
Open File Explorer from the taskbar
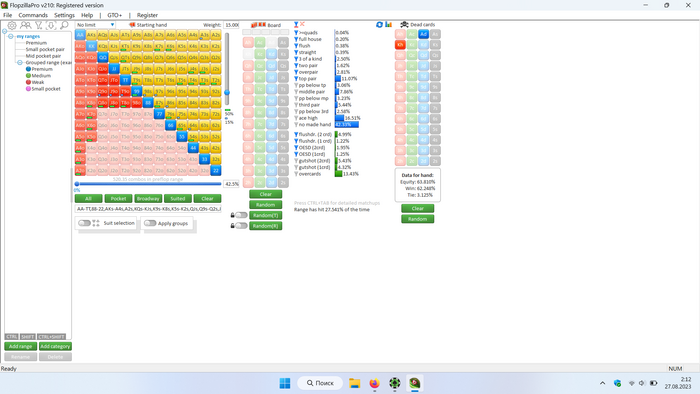click(354, 383)
